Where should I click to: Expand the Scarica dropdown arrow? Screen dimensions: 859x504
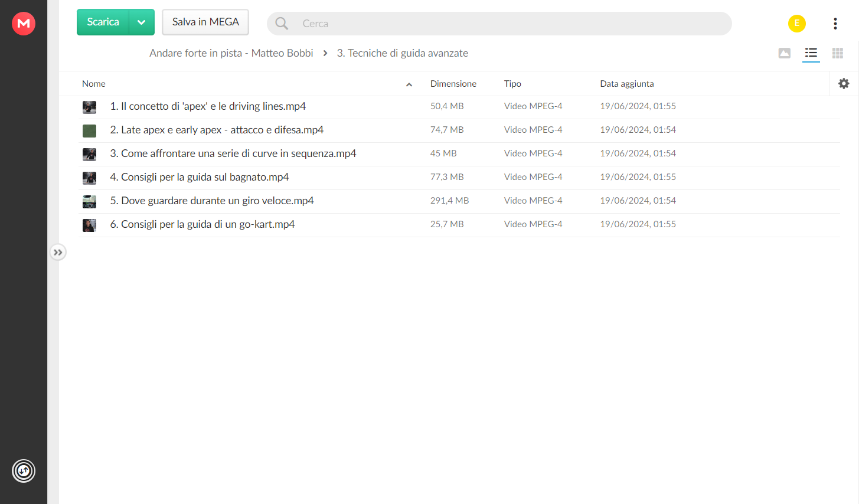[x=142, y=22]
